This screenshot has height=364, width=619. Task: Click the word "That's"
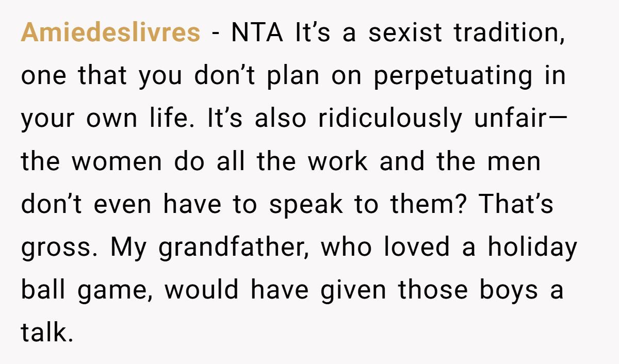point(516,205)
